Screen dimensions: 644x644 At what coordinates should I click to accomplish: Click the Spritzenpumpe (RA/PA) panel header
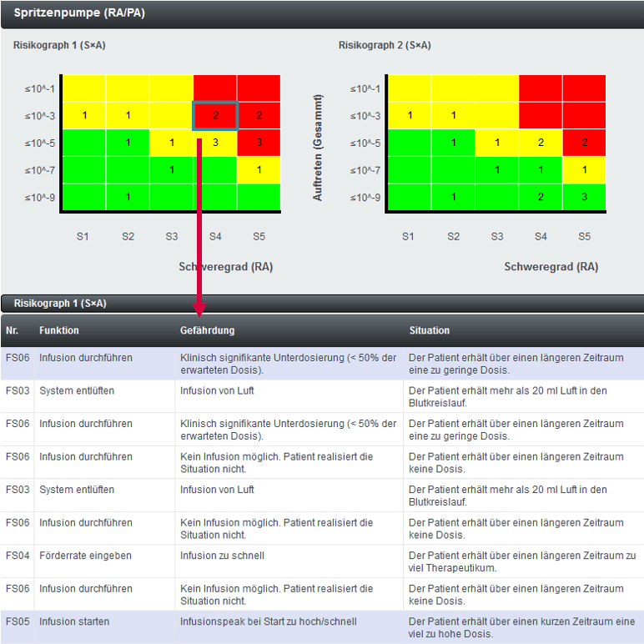click(322, 13)
